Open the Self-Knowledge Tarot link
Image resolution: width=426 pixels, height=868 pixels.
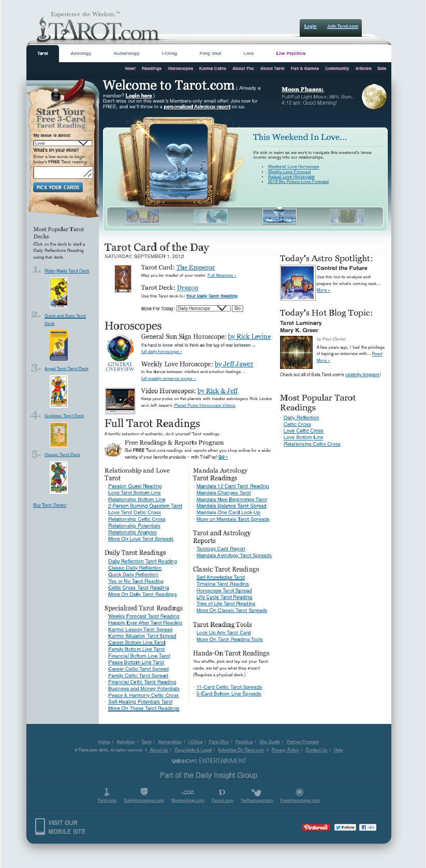coord(221,577)
